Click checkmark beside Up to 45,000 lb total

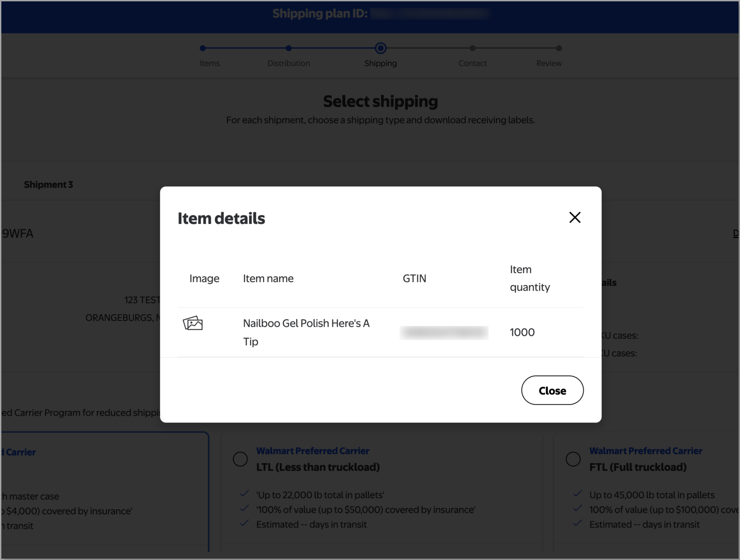[x=577, y=493]
